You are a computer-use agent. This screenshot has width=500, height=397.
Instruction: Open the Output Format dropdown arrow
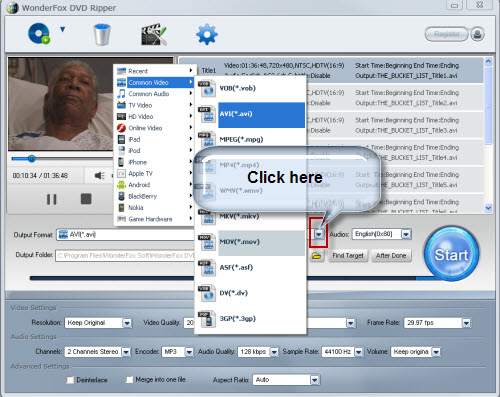[x=319, y=234]
